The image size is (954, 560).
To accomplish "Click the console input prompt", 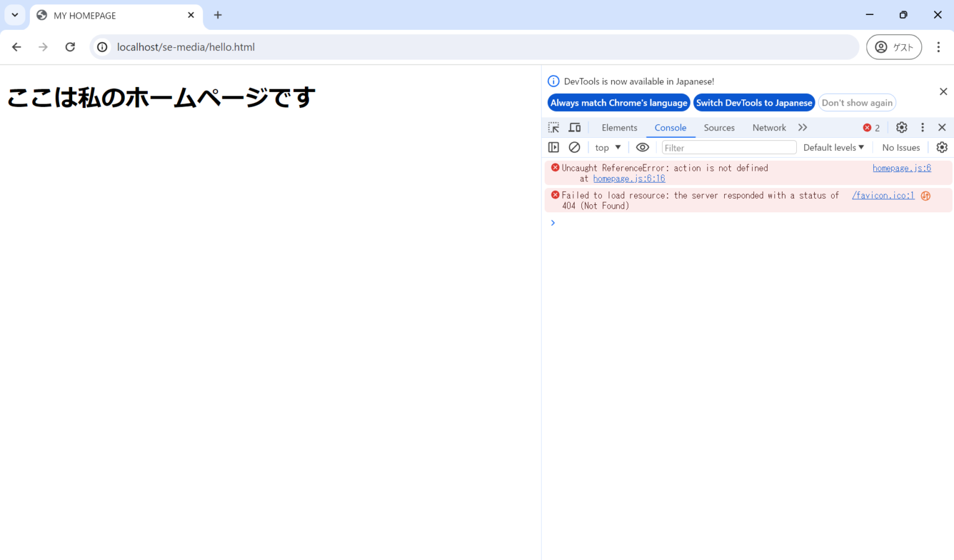I will click(x=748, y=223).
